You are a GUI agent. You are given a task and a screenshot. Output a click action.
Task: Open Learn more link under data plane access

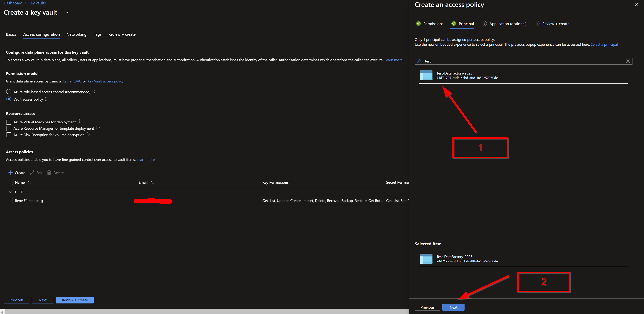393,60
